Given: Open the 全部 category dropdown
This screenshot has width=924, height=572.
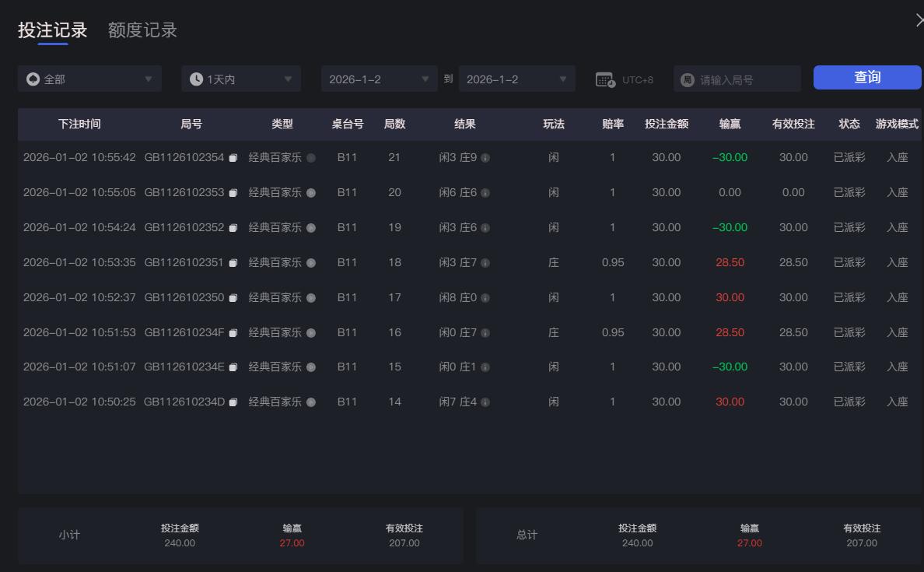Looking at the screenshot, I should 89,78.
